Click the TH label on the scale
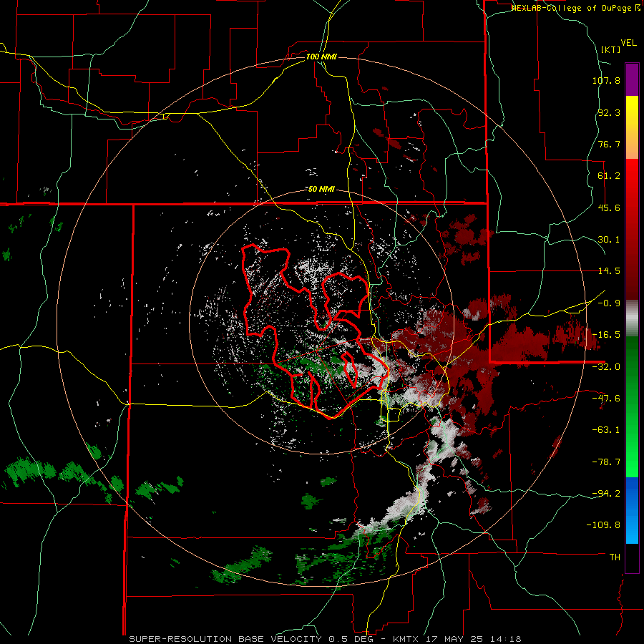This screenshot has width=644, height=644. (615, 557)
